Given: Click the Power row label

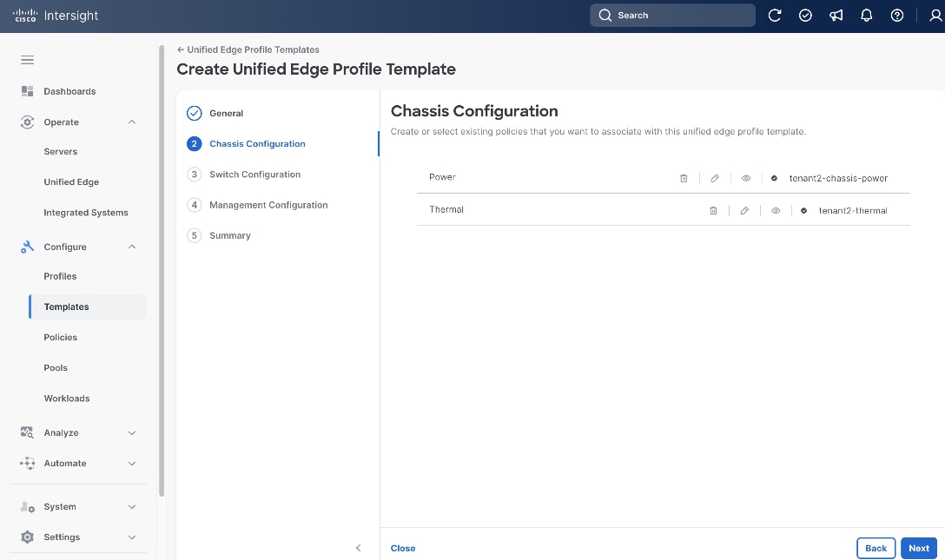Looking at the screenshot, I should (442, 177).
